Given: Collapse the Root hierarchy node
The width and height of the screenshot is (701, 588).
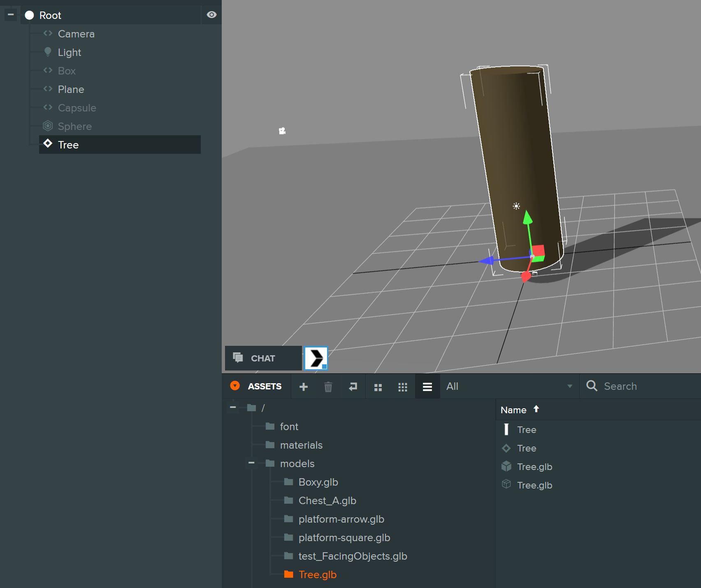Looking at the screenshot, I should [11, 15].
